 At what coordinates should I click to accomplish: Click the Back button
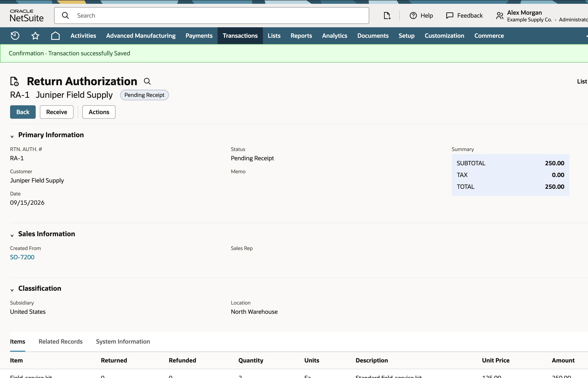[x=23, y=112]
